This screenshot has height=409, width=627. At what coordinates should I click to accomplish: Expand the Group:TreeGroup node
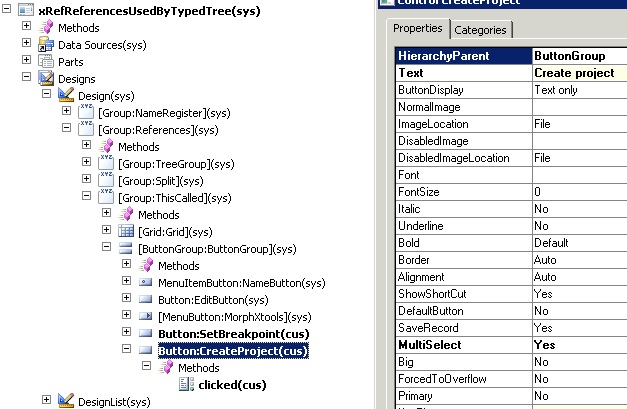(x=86, y=161)
